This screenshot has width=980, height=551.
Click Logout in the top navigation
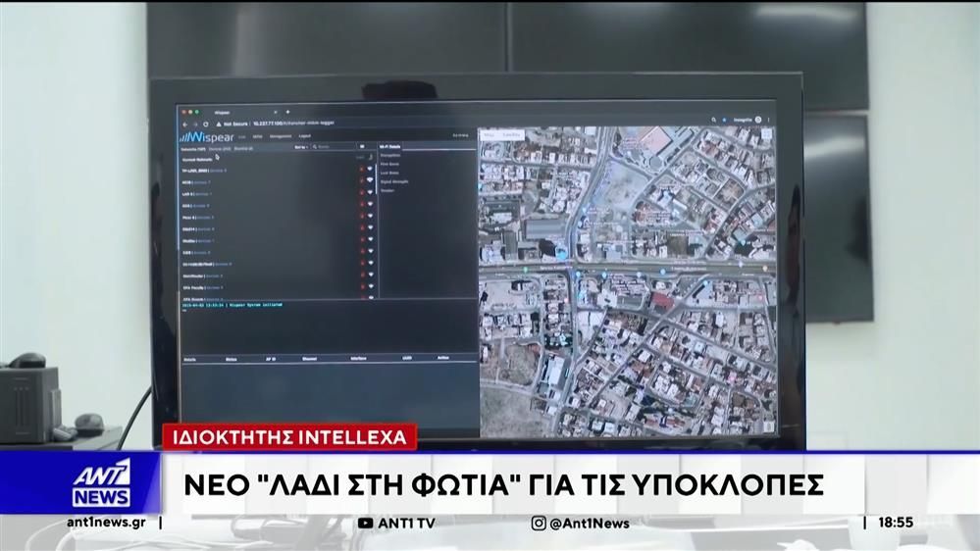click(303, 137)
